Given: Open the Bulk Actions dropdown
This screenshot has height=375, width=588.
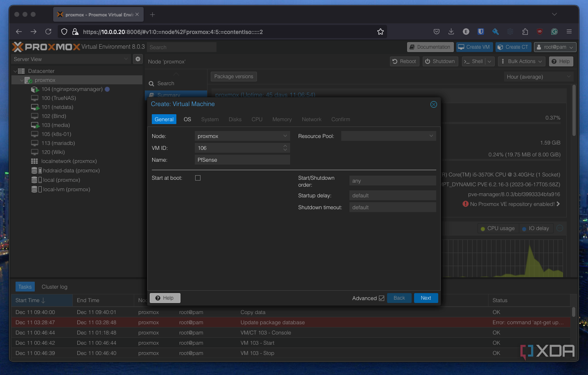Looking at the screenshot, I should point(522,61).
